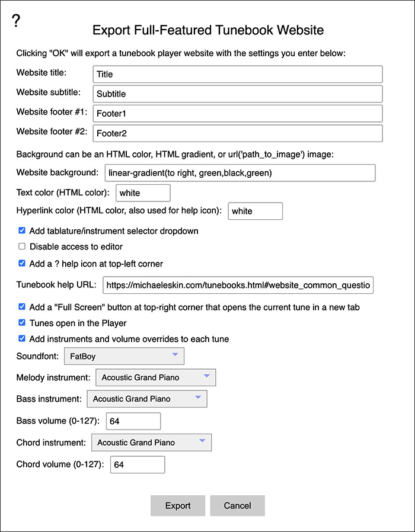This screenshot has width=415, height=532.
Task: Click the Website background gradient field
Action: coord(240,173)
